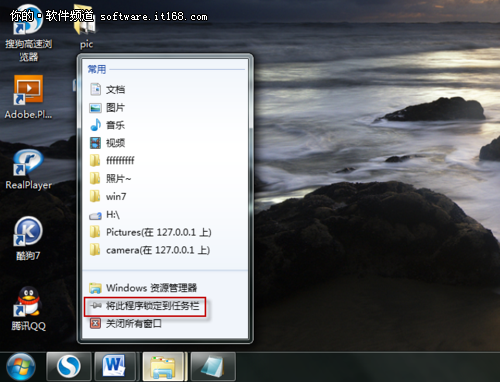Viewport: 500px width, 382px height.
Task: Open 音乐 library from the jump list
Action: point(165,125)
